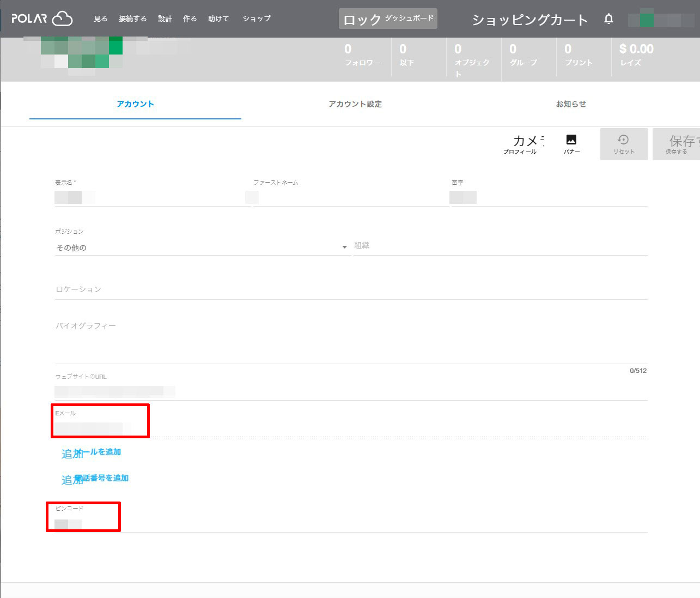Click the ピンコード field
Viewport: 700px width, 598px height.
pyautogui.click(x=351, y=524)
